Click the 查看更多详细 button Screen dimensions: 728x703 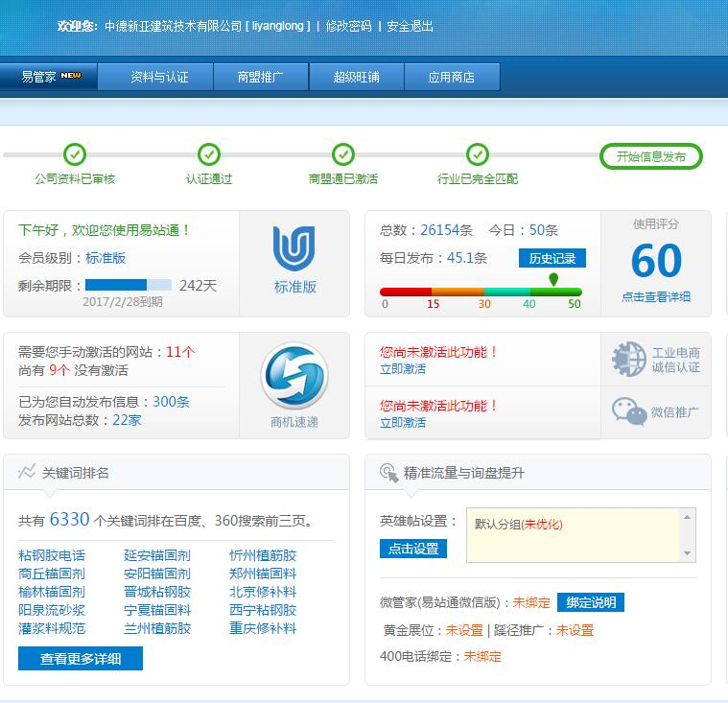81,659
